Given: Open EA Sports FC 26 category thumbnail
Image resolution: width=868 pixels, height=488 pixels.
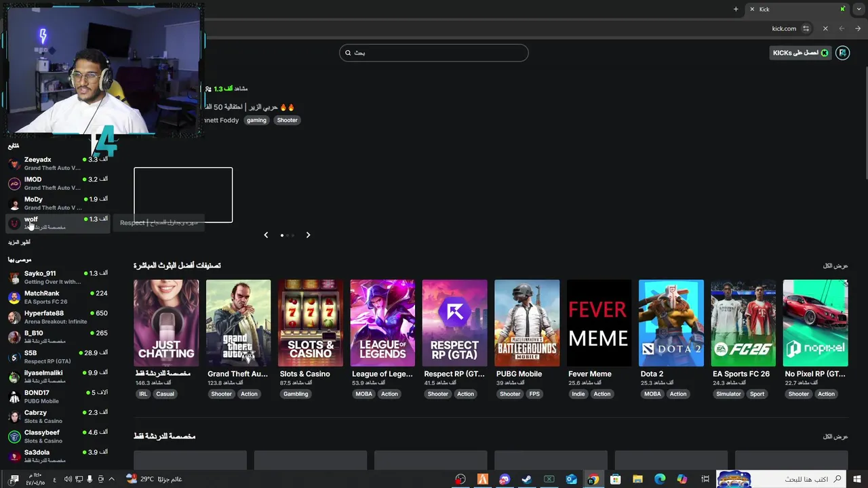Looking at the screenshot, I should [x=743, y=323].
